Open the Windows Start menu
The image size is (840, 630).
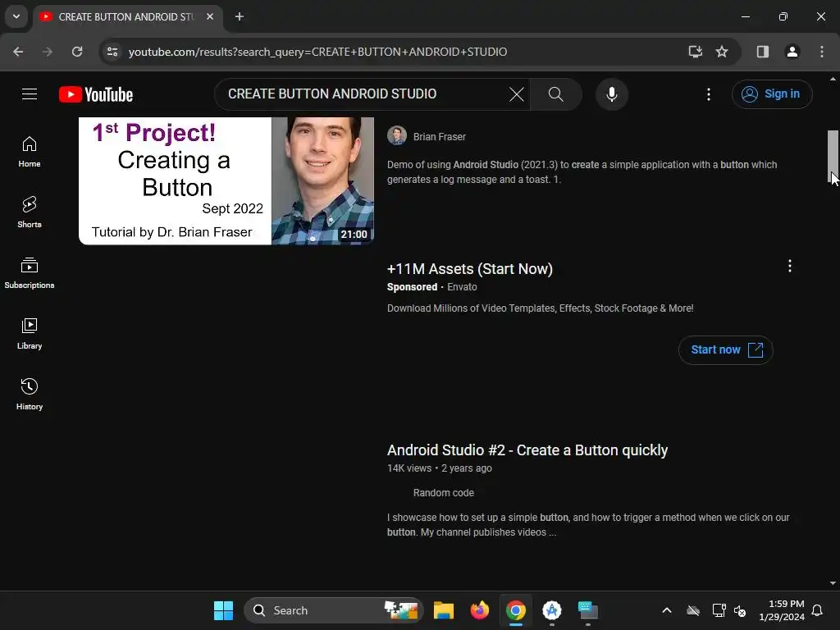coord(223,610)
